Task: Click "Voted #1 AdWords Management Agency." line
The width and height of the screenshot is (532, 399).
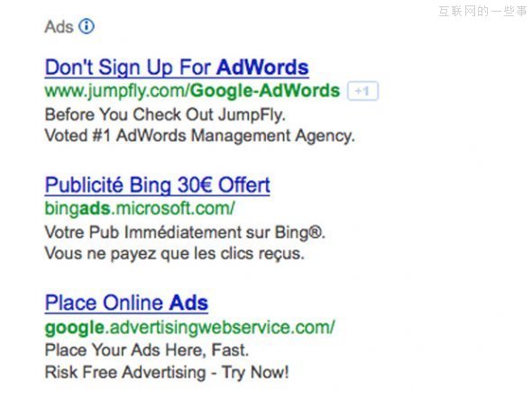Action: 200,136
